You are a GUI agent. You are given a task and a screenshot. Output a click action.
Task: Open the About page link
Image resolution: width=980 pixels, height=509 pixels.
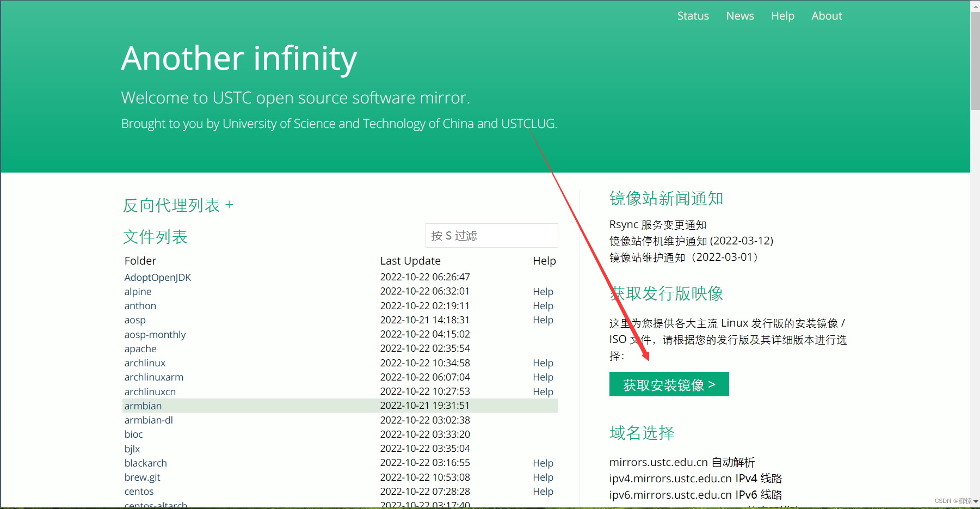pyautogui.click(x=827, y=16)
